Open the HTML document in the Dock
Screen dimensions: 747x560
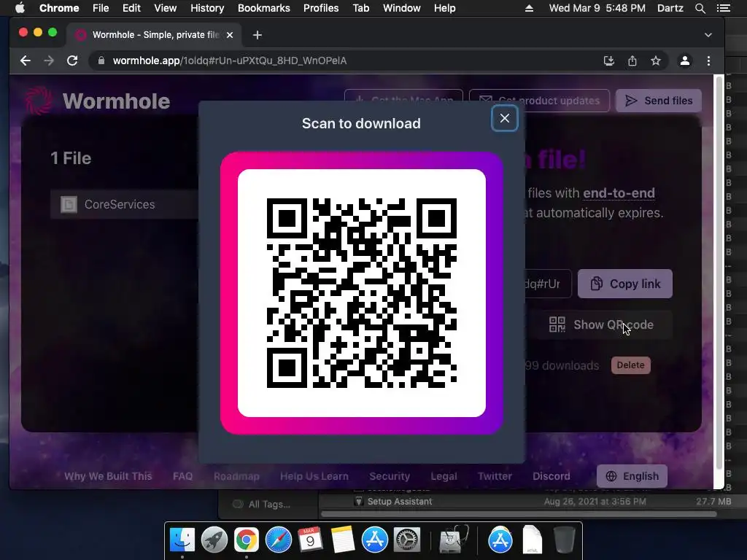[532, 540]
